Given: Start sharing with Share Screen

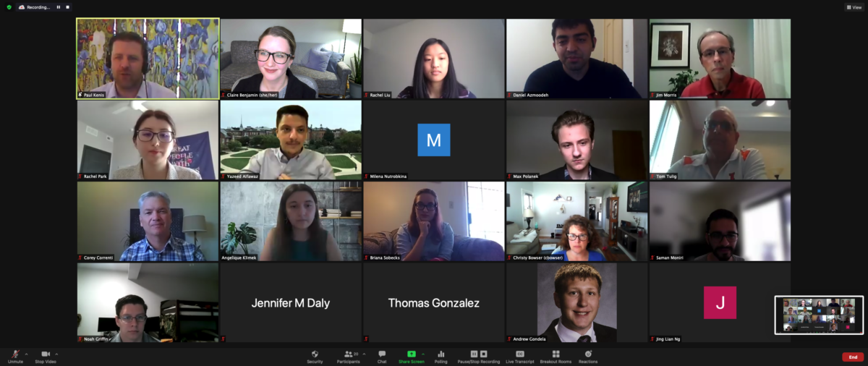Looking at the screenshot, I should pos(412,357).
